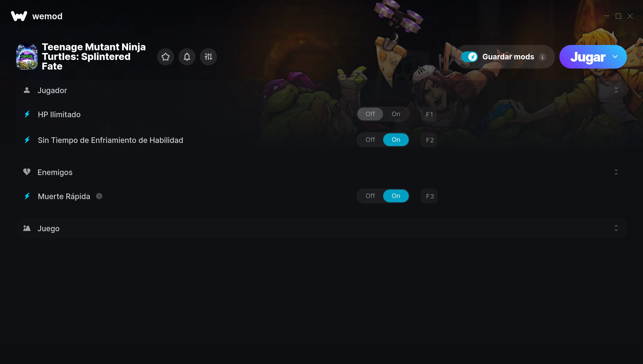Turn Off Sin Tiempo de Enfriamiento de Habilidad
The width and height of the screenshot is (643, 364).
click(370, 140)
